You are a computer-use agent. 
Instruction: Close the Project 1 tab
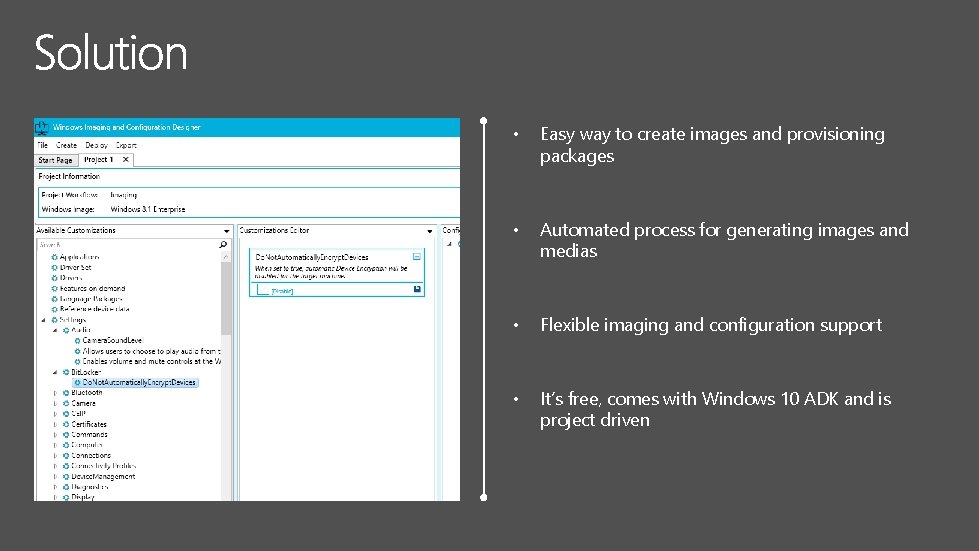[x=125, y=160]
